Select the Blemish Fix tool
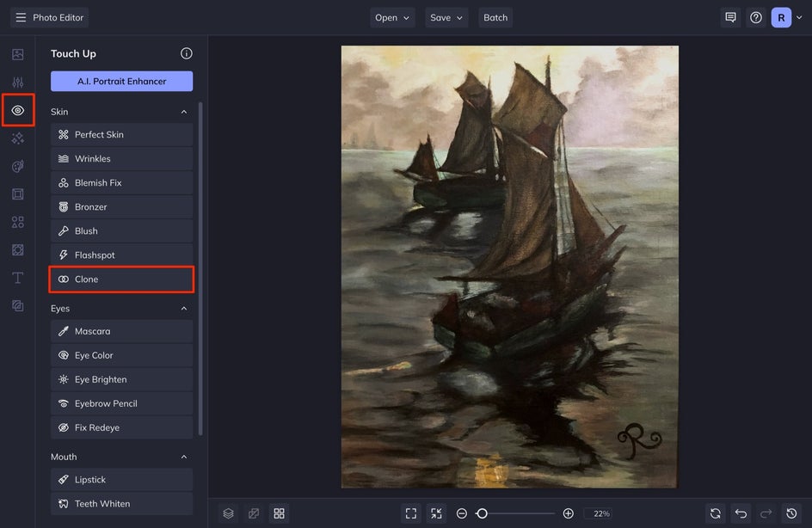Screen dimensions: 812x528 pos(121,182)
